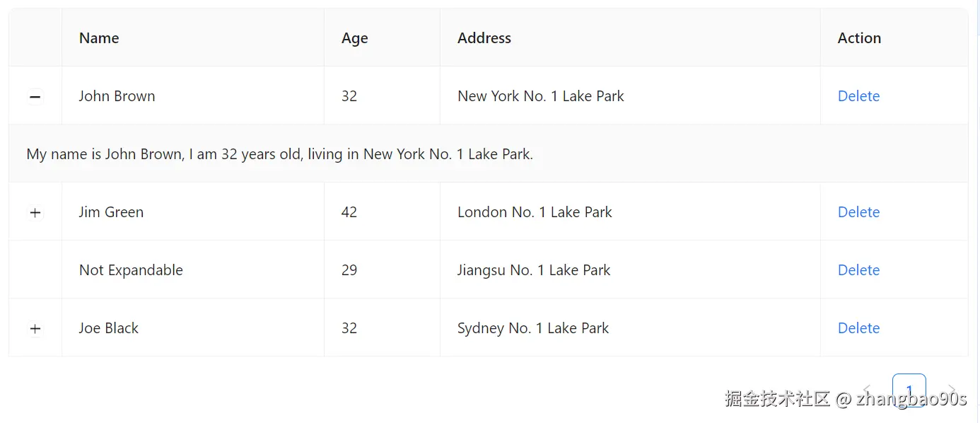Screen dimensions: 980x423
Task: Select the Not Expandable name cell
Action: (x=131, y=270)
